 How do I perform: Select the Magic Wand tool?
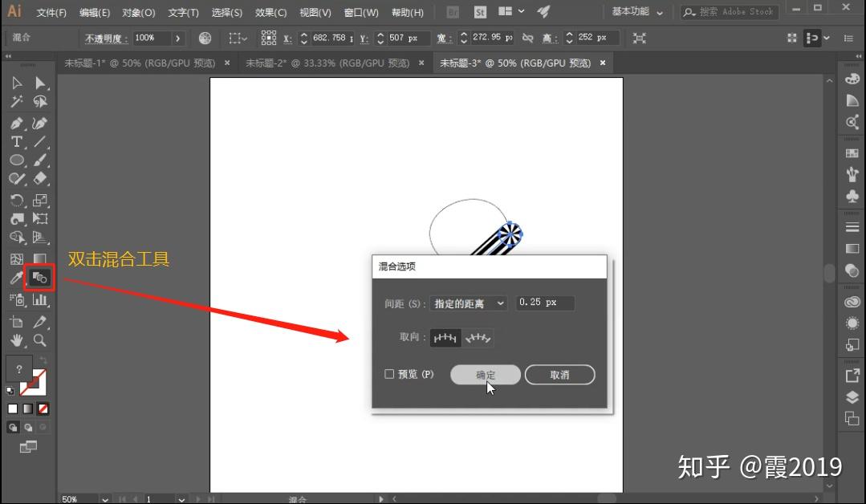click(x=17, y=102)
